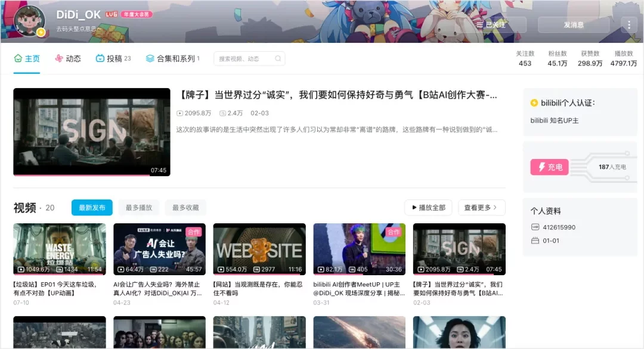Image resolution: width=644 pixels, height=349 pixels.
Task: Click 播放全部 to play all videos
Action: click(x=428, y=207)
